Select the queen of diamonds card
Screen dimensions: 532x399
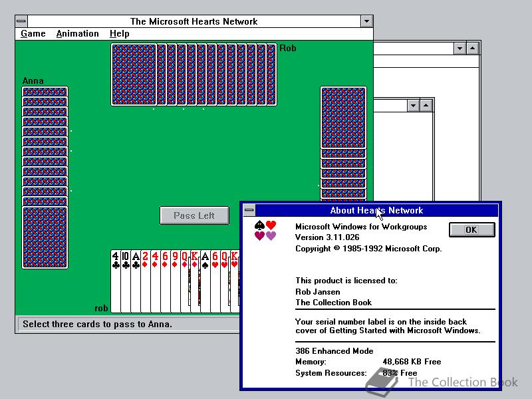pyautogui.click(x=185, y=281)
